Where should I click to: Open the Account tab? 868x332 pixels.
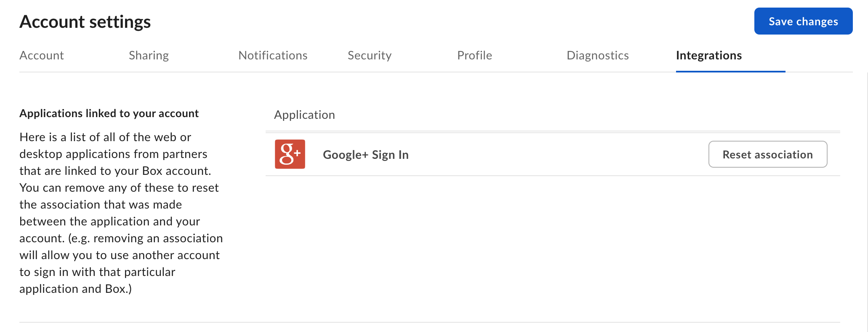pos(42,56)
